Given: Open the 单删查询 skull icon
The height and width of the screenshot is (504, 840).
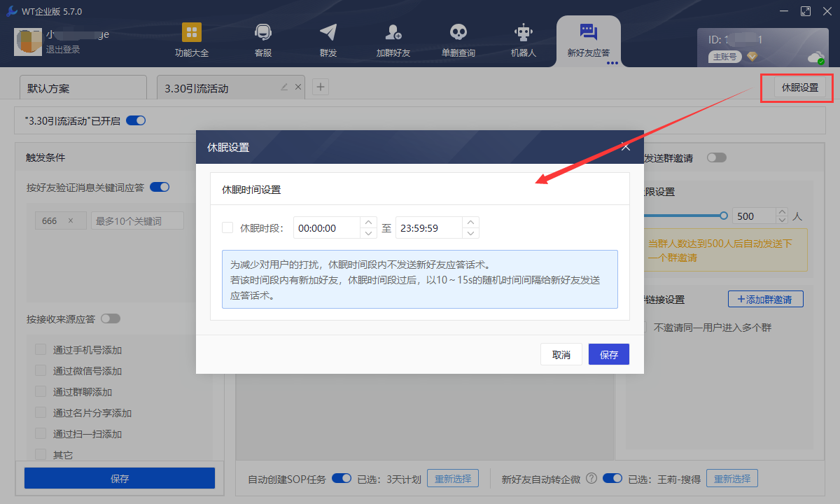Looking at the screenshot, I should [x=458, y=32].
